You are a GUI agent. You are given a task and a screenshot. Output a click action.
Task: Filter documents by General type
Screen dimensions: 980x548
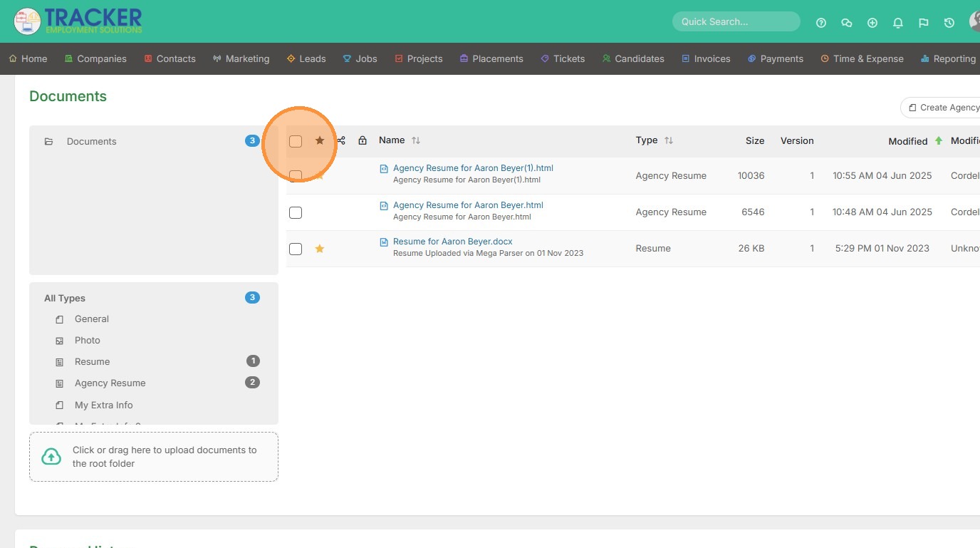pyautogui.click(x=92, y=319)
